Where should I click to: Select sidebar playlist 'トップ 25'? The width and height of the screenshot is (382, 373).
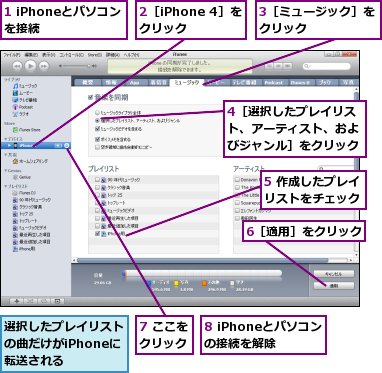click(23, 214)
